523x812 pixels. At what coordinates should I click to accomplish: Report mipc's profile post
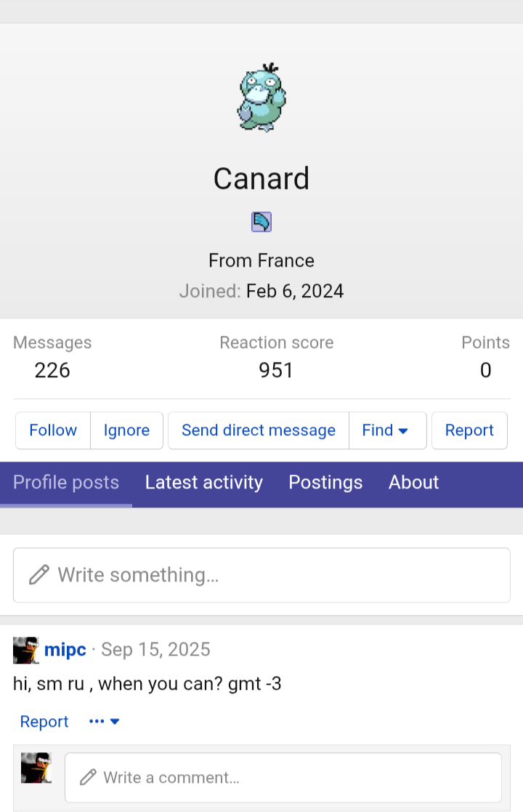(44, 721)
